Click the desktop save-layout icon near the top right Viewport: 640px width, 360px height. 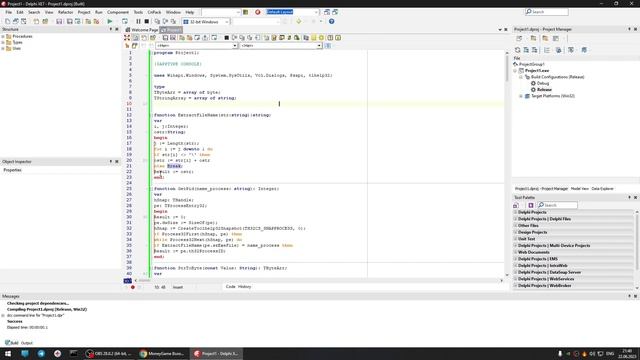(327, 12)
